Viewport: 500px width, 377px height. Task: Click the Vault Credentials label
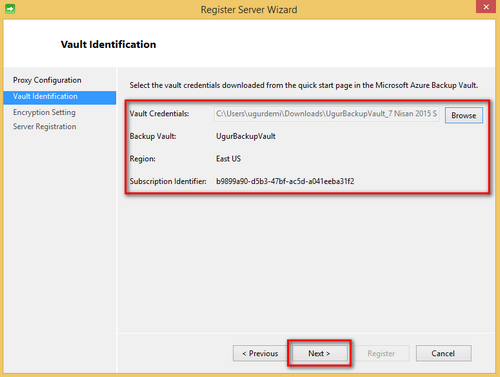tap(159, 114)
